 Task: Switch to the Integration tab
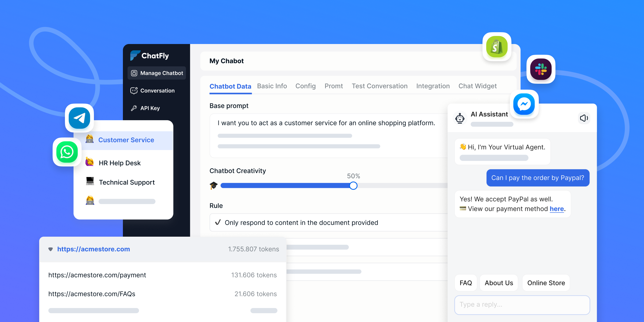tap(433, 86)
